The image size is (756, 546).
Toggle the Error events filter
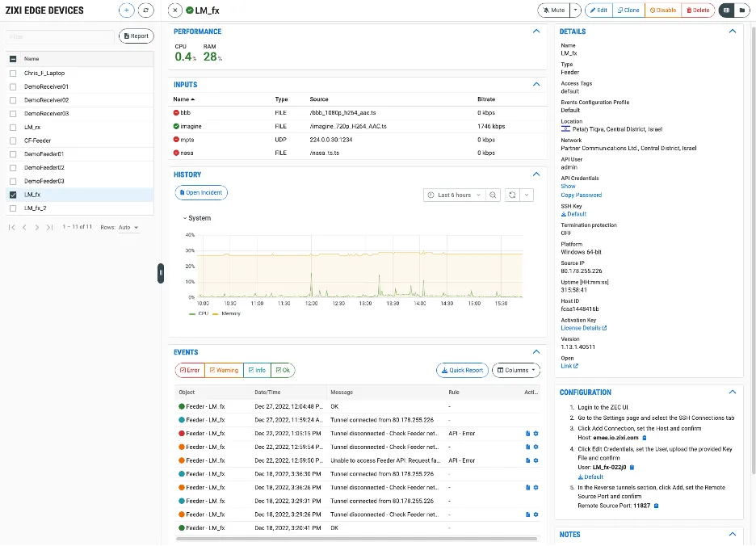[190, 371]
